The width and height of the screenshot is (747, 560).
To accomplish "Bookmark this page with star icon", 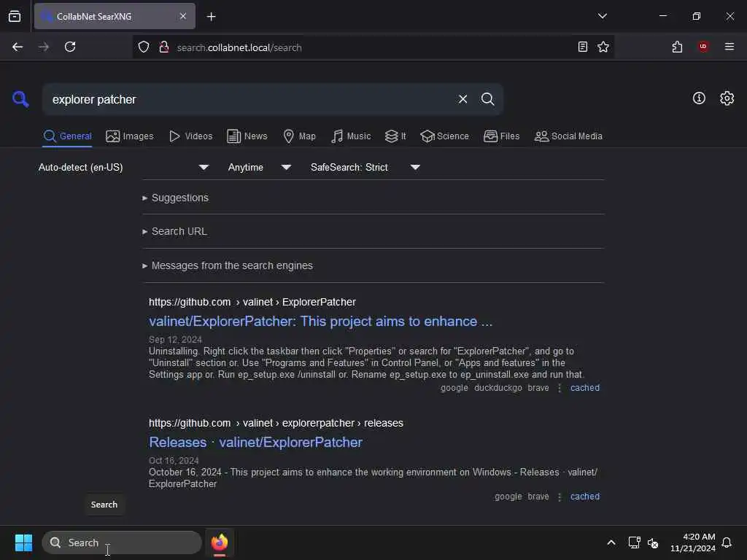I will tap(603, 47).
